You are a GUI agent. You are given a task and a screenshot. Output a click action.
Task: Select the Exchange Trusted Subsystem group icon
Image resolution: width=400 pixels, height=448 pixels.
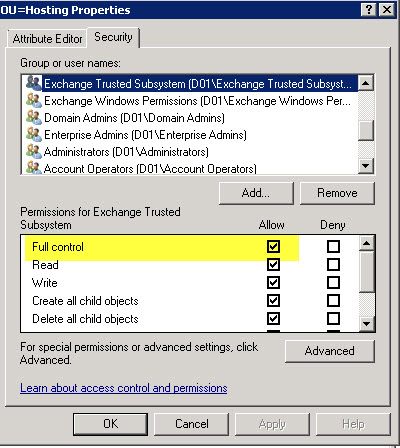(34, 83)
